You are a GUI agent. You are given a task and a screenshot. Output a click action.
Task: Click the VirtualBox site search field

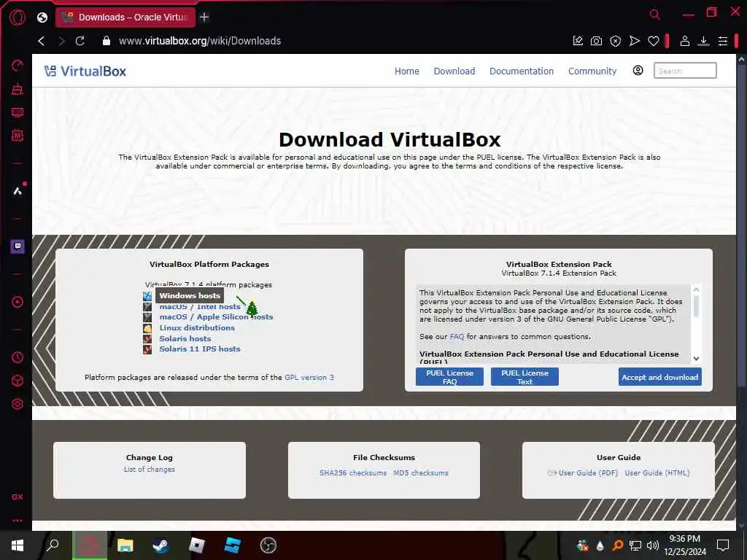click(684, 71)
